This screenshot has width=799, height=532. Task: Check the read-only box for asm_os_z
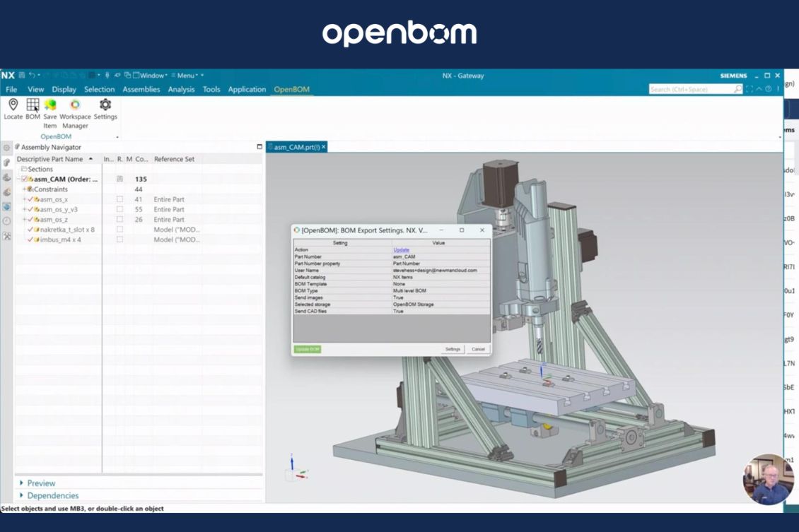pyautogui.click(x=119, y=220)
